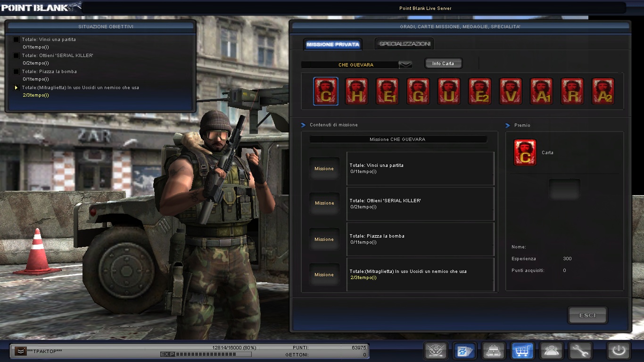This screenshot has height=362, width=644.
Task: Switch to the MISSIONE PRIVATA tab
Action: click(x=333, y=44)
